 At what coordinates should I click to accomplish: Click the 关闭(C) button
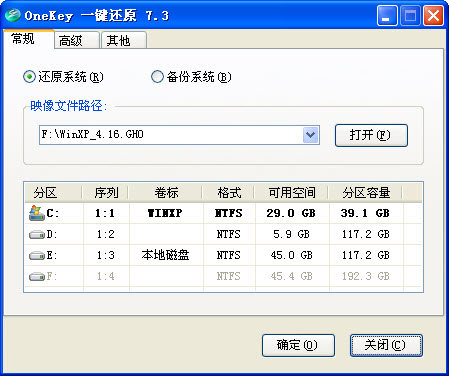(386, 345)
